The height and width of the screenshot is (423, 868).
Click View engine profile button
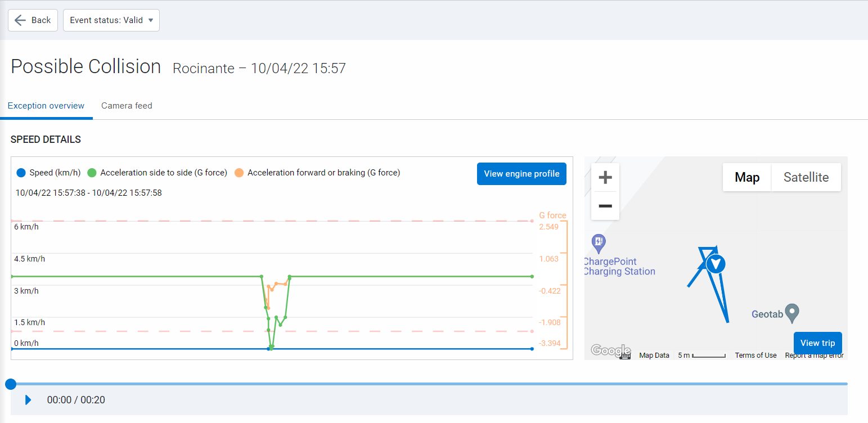[521, 174]
